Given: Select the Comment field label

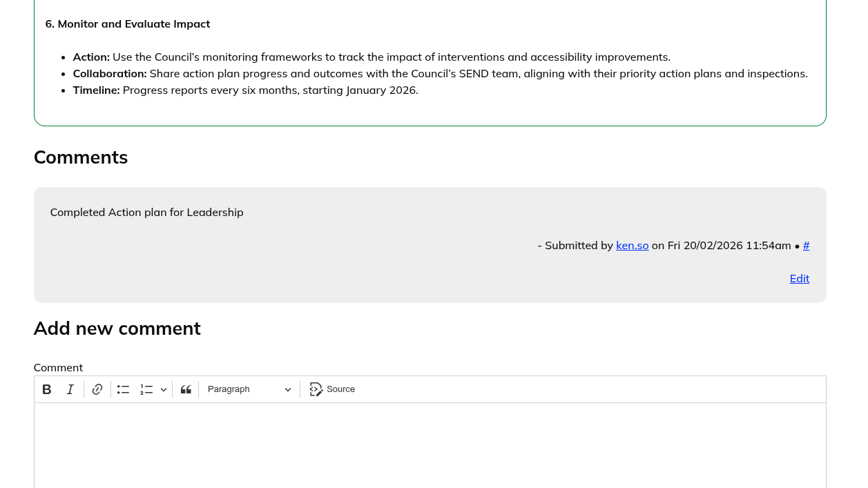Looking at the screenshot, I should [x=58, y=367].
